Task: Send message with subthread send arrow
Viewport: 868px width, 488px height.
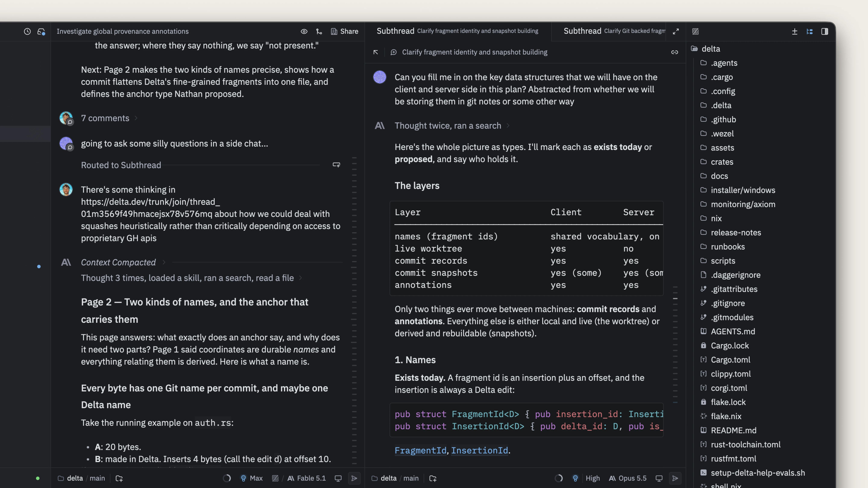Action: (675, 479)
